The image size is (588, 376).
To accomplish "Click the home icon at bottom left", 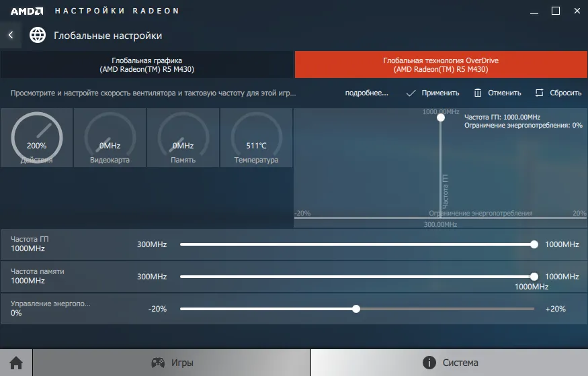I will click(16, 363).
